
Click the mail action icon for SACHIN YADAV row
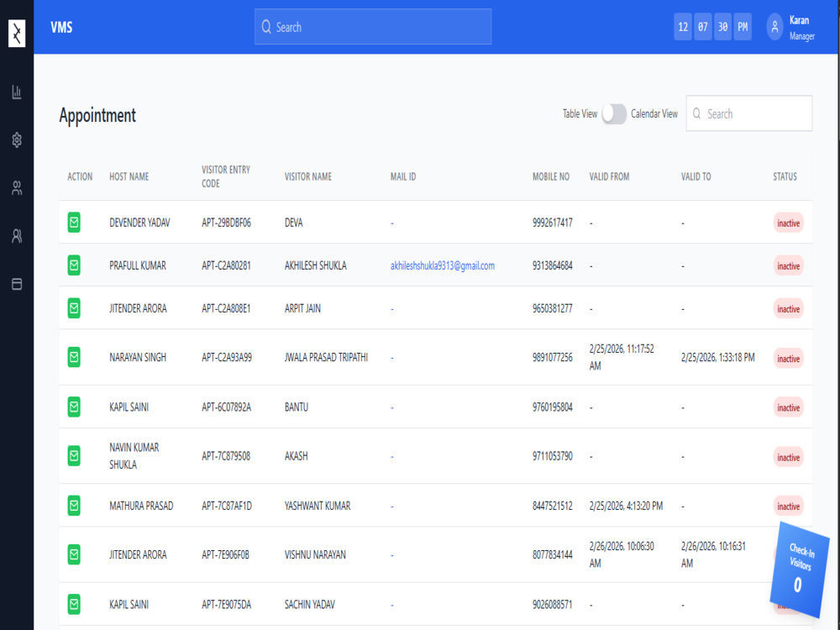(74, 604)
